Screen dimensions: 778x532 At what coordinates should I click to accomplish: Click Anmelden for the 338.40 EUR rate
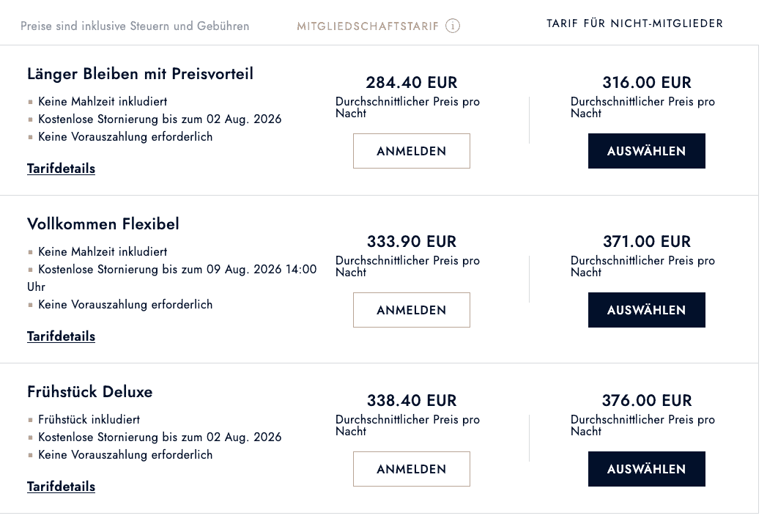point(411,469)
